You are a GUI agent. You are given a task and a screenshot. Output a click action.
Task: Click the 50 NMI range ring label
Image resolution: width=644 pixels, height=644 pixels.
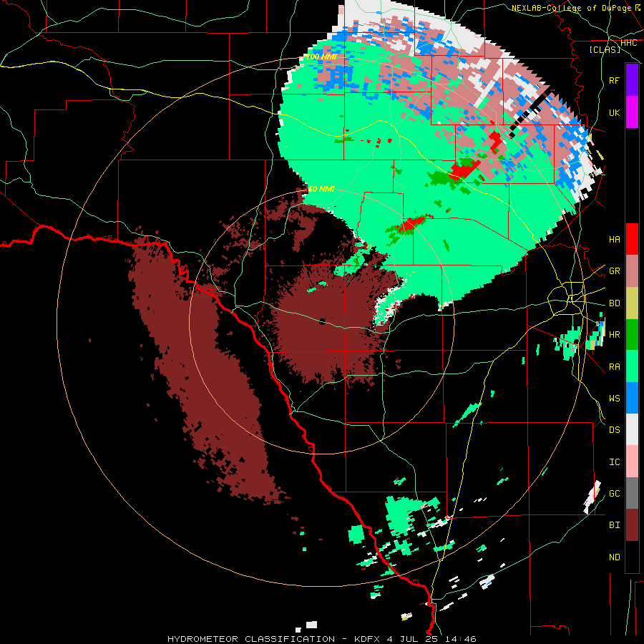[321, 189]
